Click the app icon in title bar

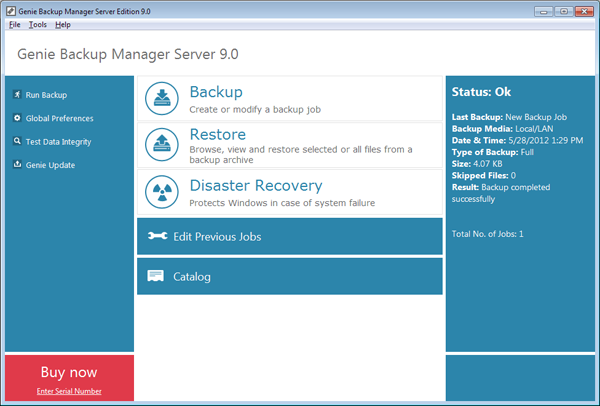coord(9,9)
